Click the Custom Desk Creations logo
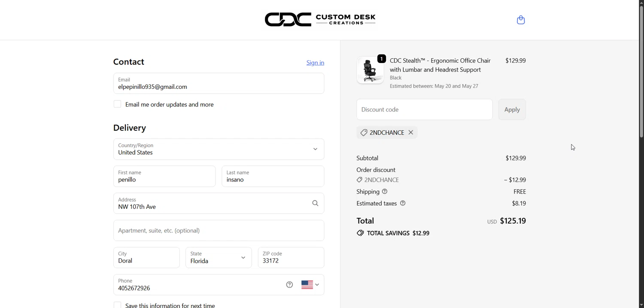This screenshot has width=644, height=308. click(x=320, y=20)
